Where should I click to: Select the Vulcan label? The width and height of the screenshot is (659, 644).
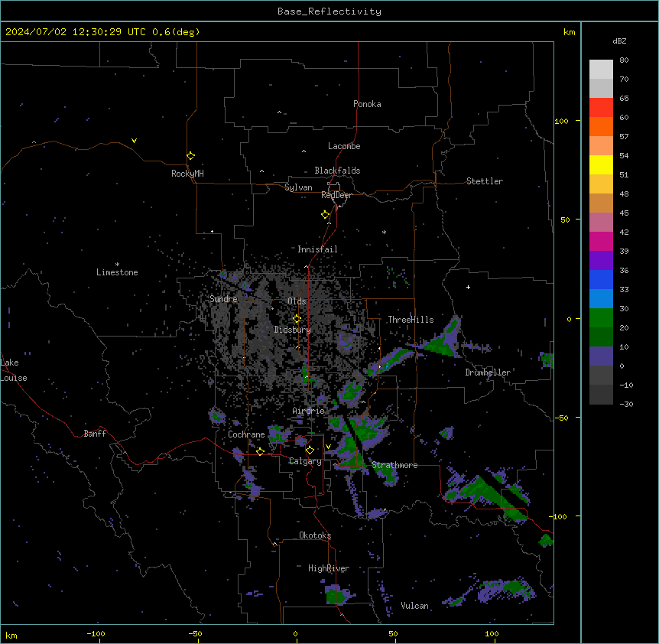[x=414, y=606]
